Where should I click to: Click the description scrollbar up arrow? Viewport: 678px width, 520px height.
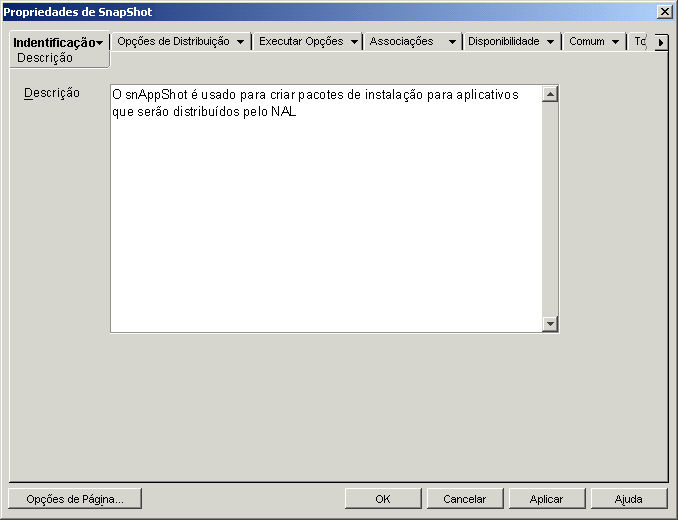coord(550,94)
